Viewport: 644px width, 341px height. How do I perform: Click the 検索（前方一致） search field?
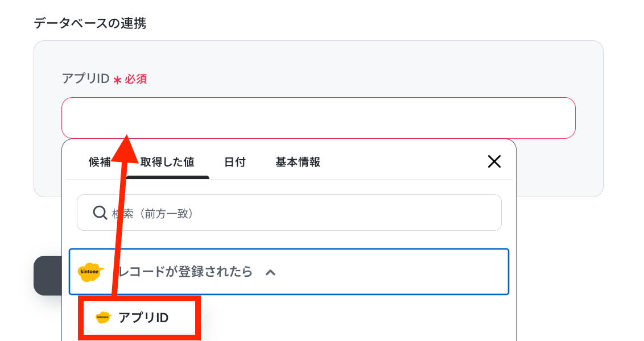click(289, 213)
